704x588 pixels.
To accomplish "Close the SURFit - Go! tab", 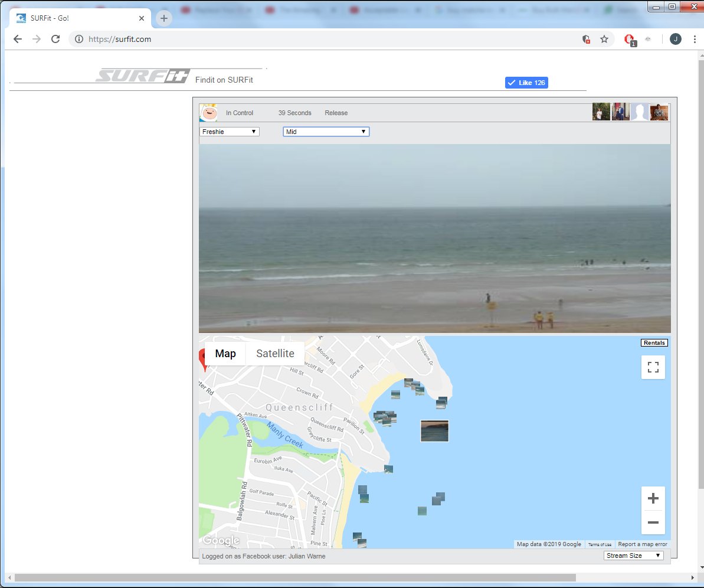I will [x=142, y=18].
